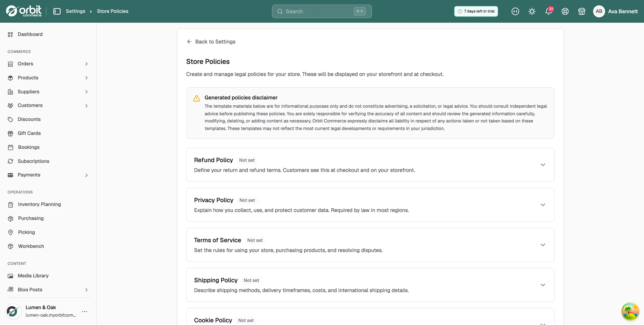Image resolution: width=644 pixels, height=325 pixels.
Task: Click the Subscriptions refresh icon
Action: pos(10,161)
